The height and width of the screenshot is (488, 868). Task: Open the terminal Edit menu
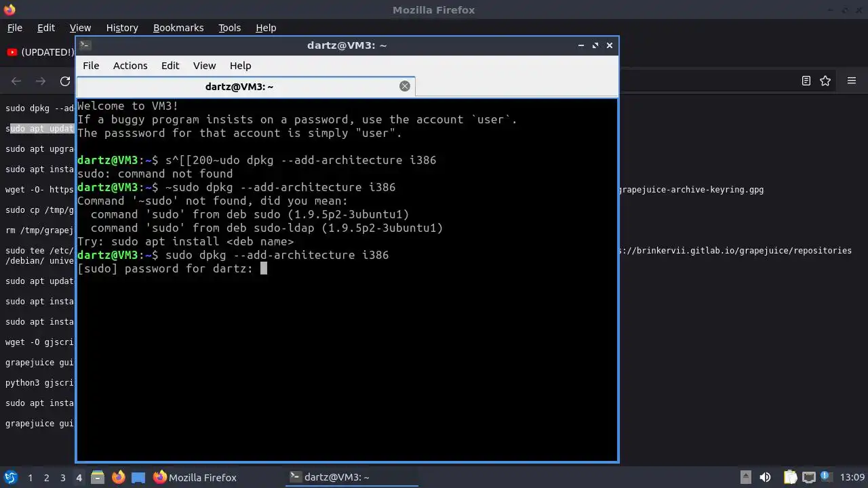[170, 66]
